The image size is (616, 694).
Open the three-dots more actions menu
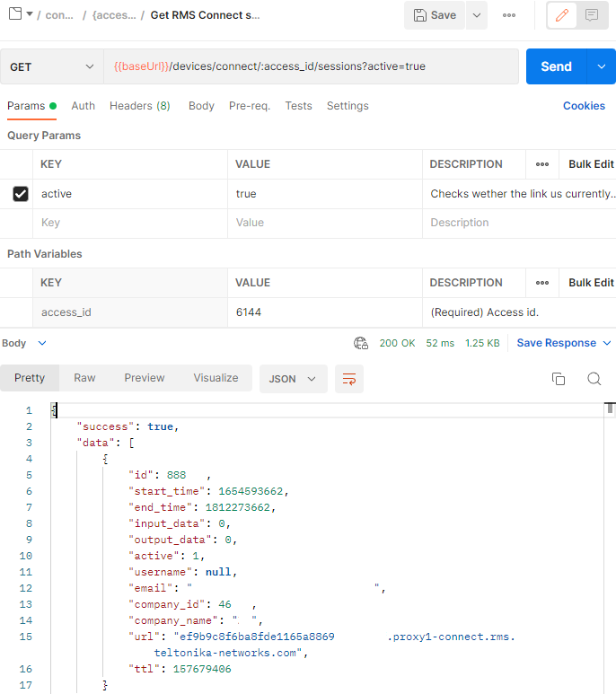click(509, 15)
